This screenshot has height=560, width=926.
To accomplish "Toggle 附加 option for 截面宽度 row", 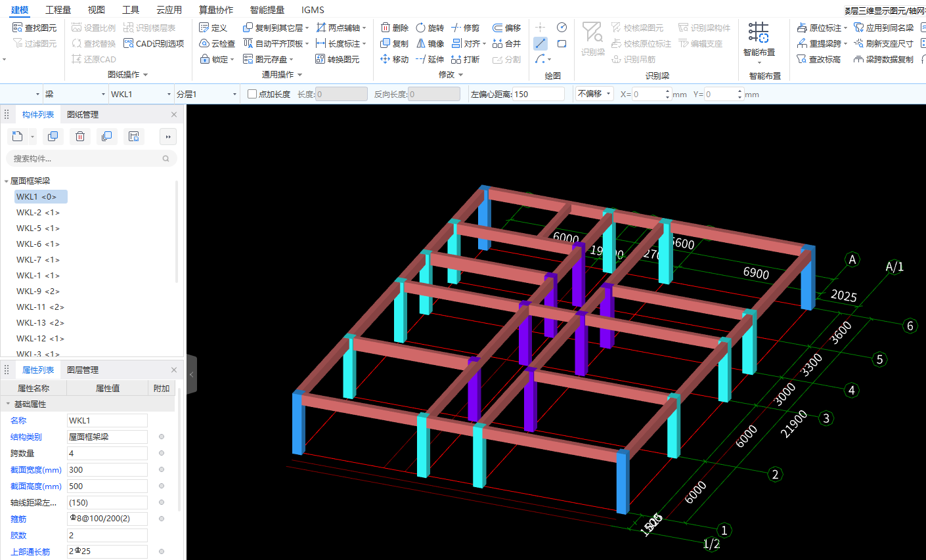I will [x=162, y=469].
